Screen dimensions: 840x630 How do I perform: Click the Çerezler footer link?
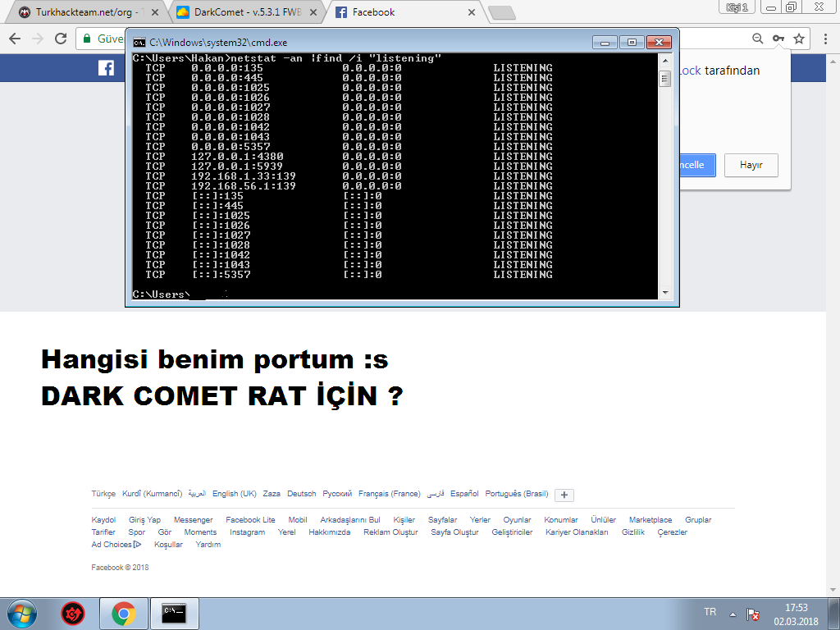click(x=673, y=532)
